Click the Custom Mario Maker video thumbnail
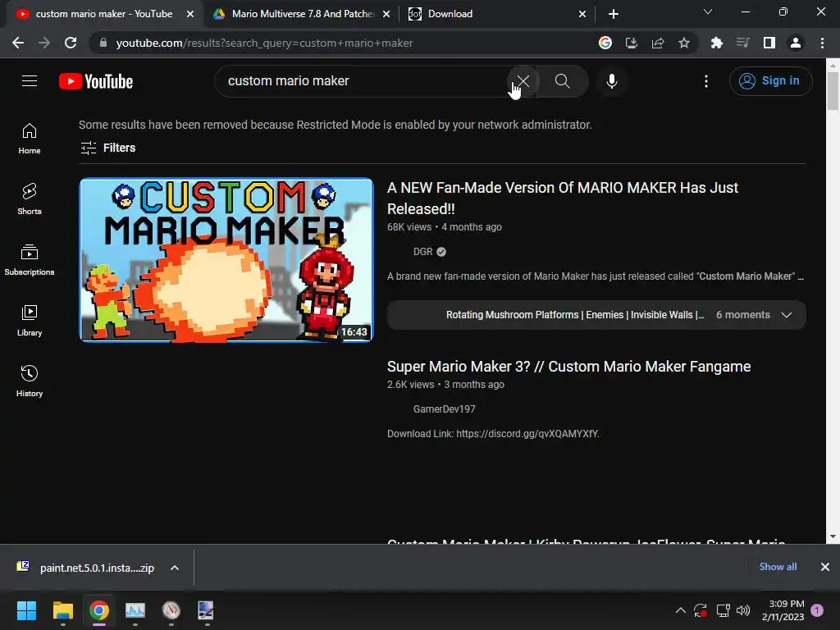The width and height of the screenshot is (840, 630). pyautogui.click(x=226, y=260)
